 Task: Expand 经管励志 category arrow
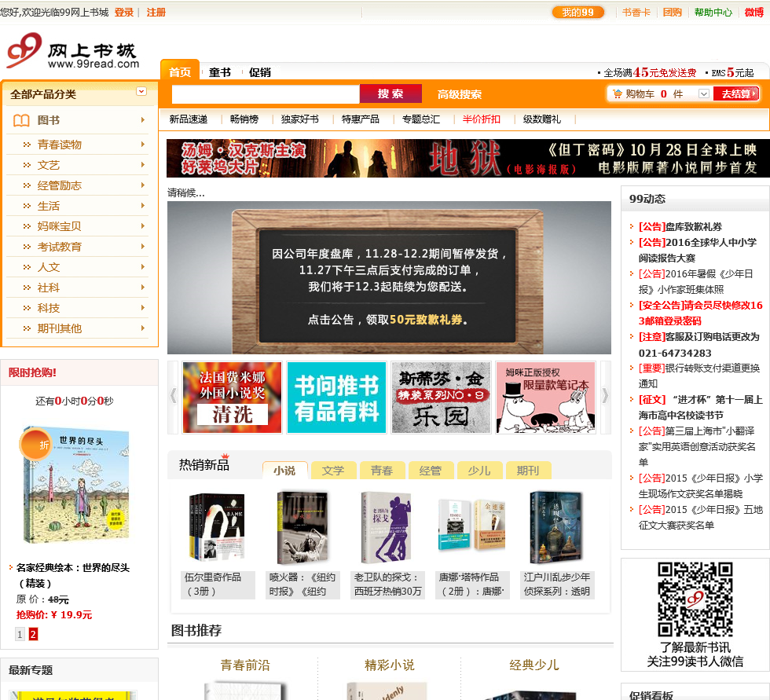(143, 185)
